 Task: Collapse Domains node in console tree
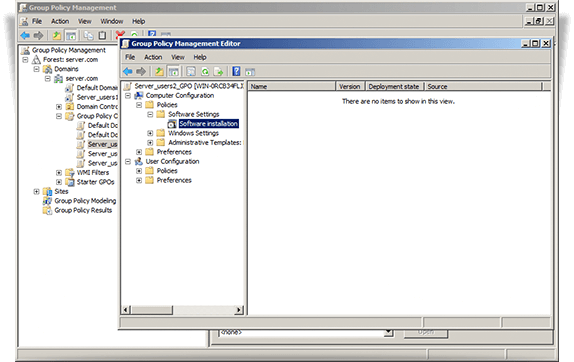pyautogui.click(x=36, y=69)
